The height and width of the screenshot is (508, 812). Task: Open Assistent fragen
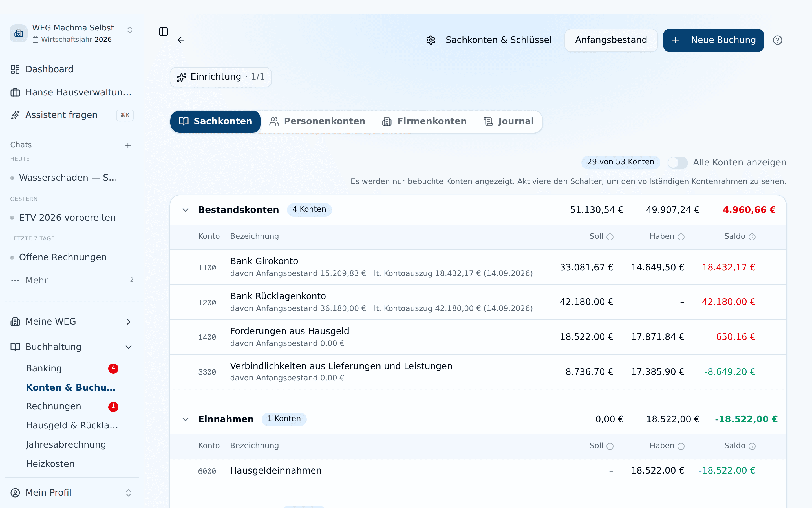72,115
